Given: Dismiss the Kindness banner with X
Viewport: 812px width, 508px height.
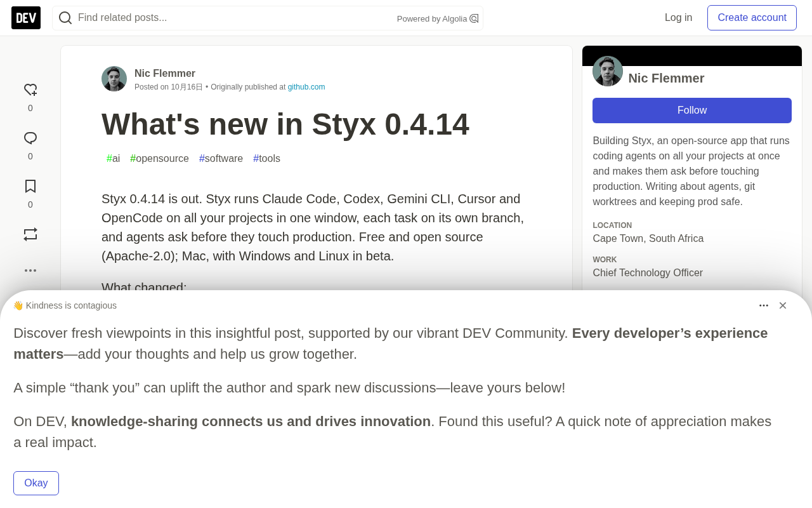Looking at the screenshot, I should coord(783,305).
